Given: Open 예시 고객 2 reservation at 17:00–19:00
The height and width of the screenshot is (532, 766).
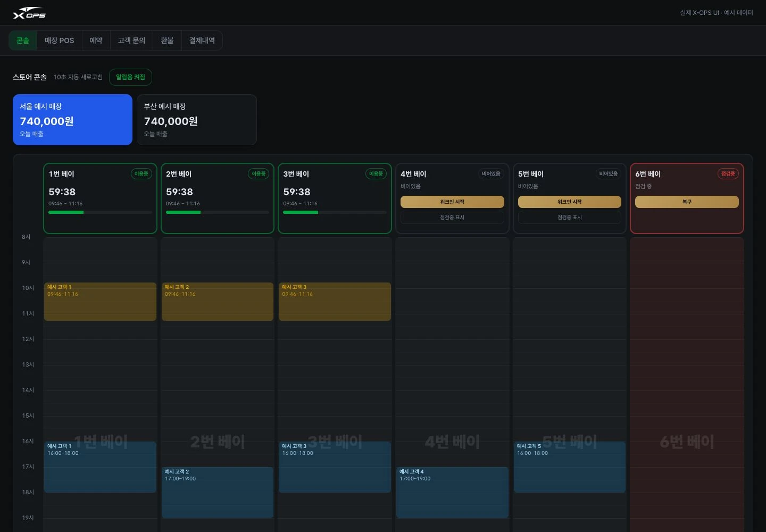Looking at the screenshot, I should (x=218, y=493).
